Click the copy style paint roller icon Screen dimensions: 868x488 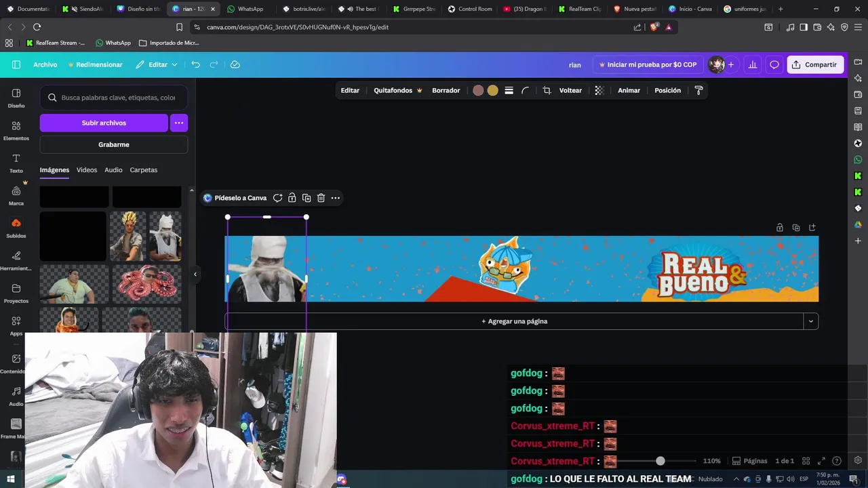click(x=699, y=90)
